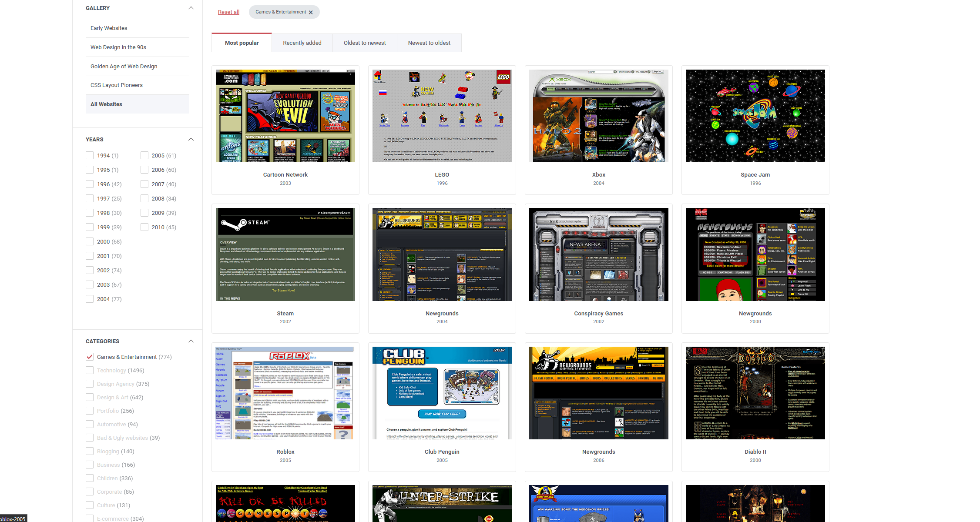Image resolution: width=980 pixels, height=522 pixels.
Task: Click the Reset all link
Action: 228,12
